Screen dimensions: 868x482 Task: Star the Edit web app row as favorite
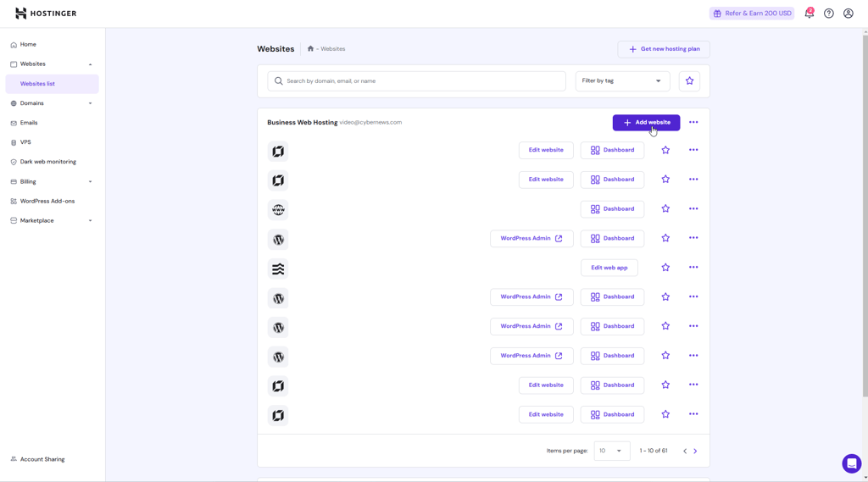665,268
